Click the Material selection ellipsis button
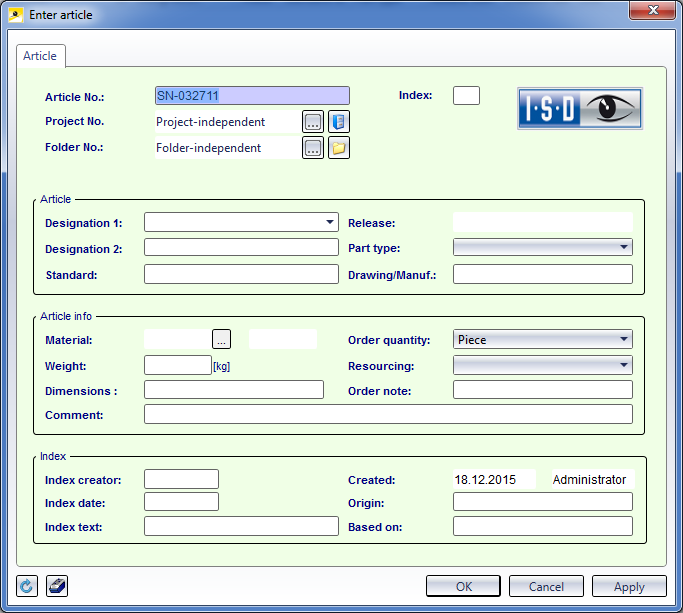The image size is (683, 613). pos(221,339)
